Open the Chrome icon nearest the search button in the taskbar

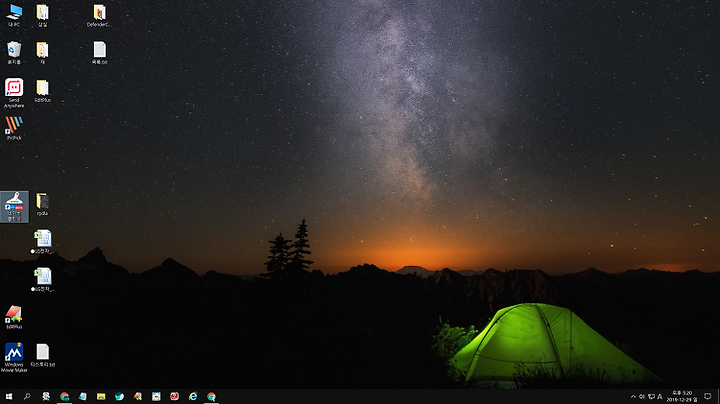click(x=64, y=396)
